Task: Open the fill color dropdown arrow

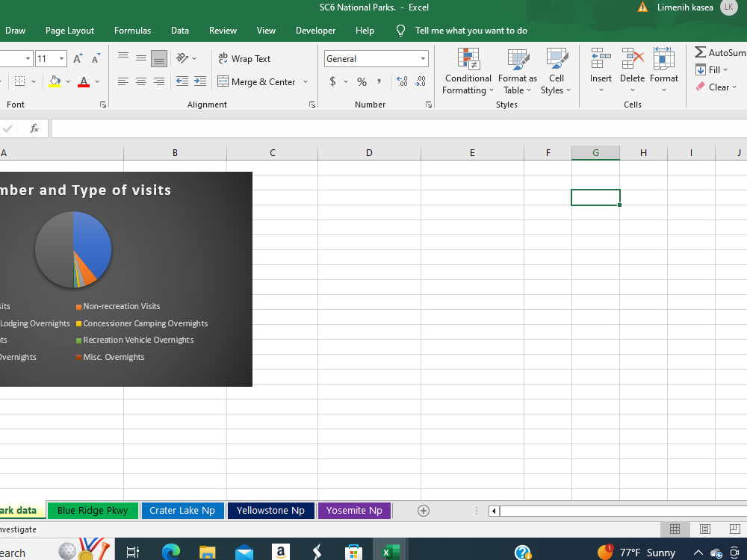Action: click(68, 82)
